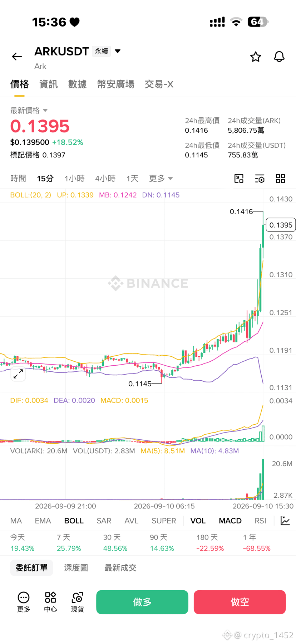Toggle the BOLL indicator
This screenshot has width=296, height=644.
point(74,521)
